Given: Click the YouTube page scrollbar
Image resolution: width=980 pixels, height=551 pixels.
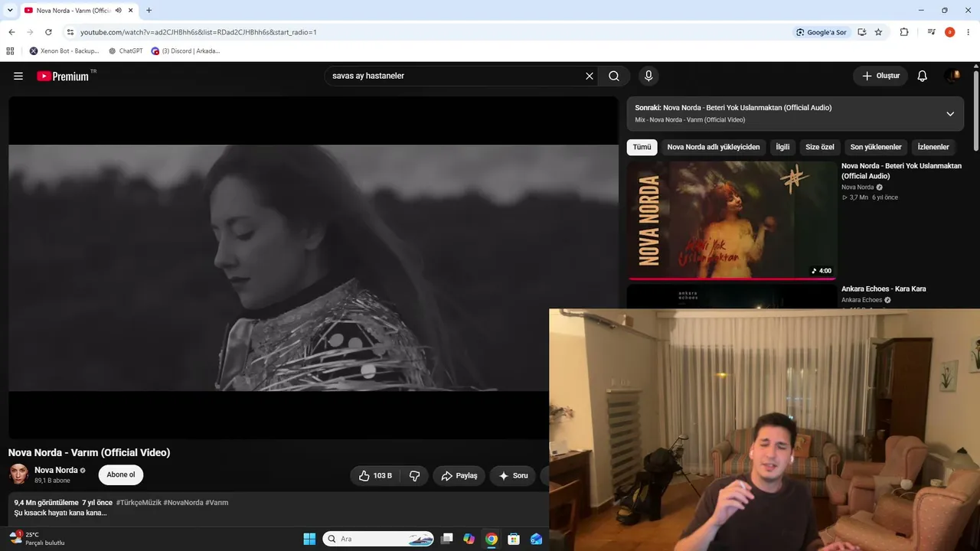Looking at the screenshot, I should tap(976, 112).
